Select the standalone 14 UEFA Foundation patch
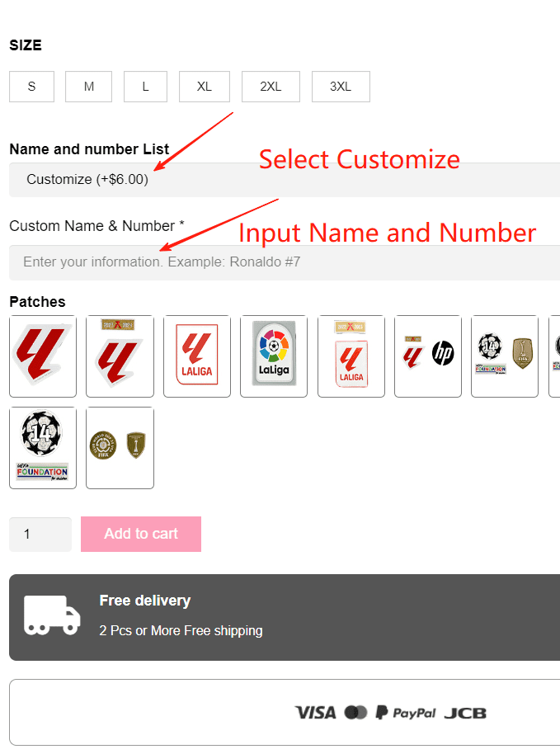Screen dimensions: 560x754 43,447
